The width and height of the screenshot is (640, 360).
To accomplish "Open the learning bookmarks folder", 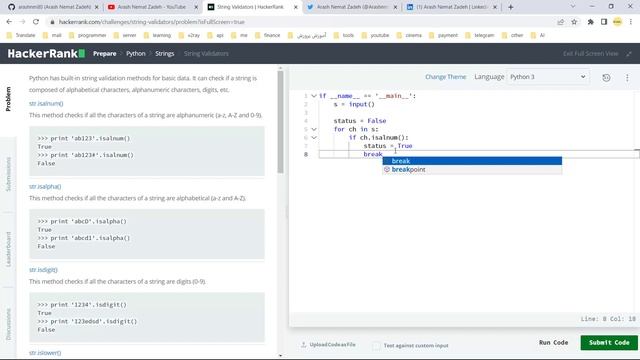I will [x=158, y=36].
